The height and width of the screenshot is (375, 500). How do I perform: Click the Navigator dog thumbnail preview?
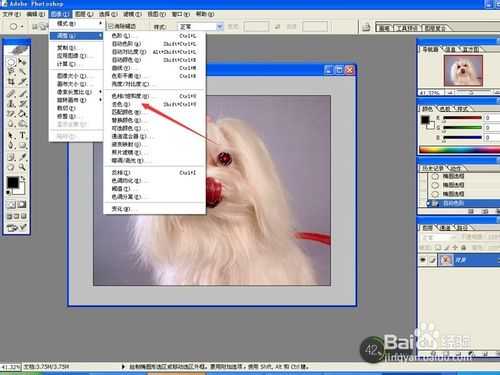tap(463, 71)
